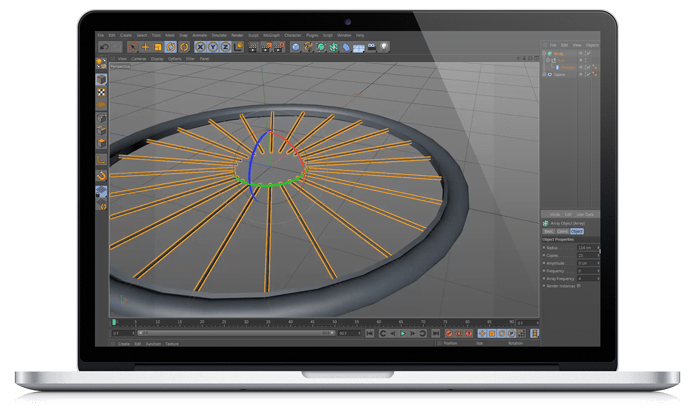
Task: Open the material Create menu
Action: (x=124, y=343)
